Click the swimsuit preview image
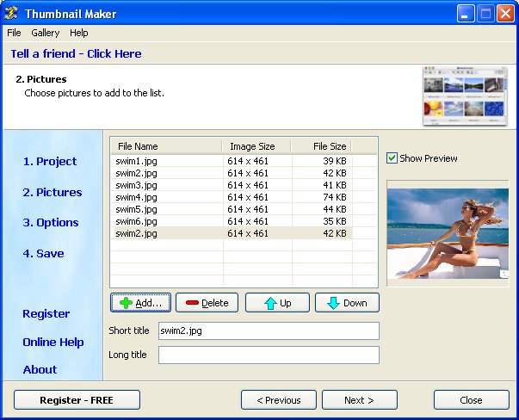Screen dimensions: 519x420 coord(448,233)
